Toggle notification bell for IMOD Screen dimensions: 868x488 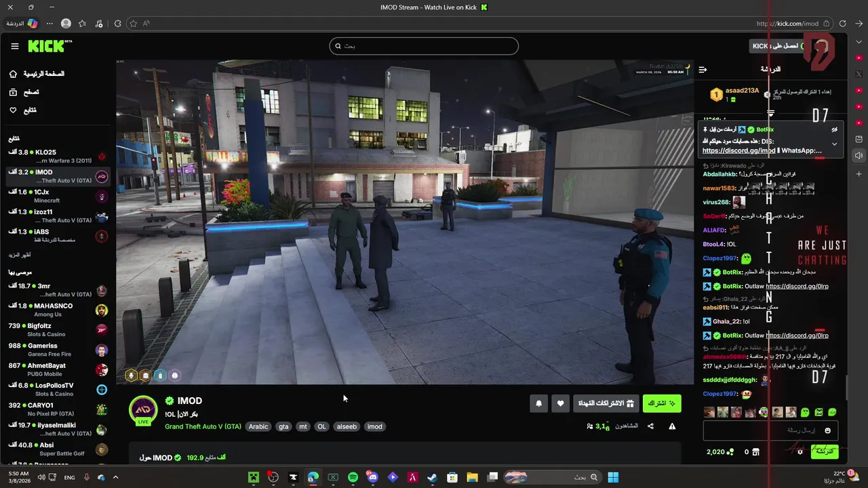click(x=539, y=403)
